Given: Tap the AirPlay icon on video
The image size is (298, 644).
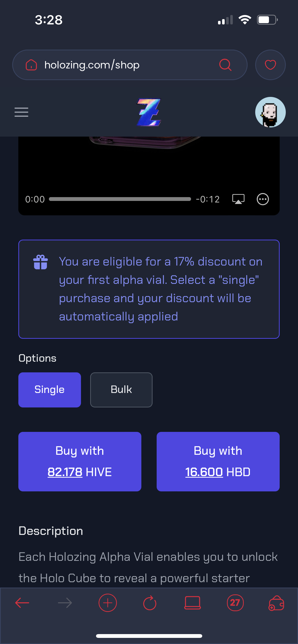Looking at the screenshot, I should [x=238, y=199].
